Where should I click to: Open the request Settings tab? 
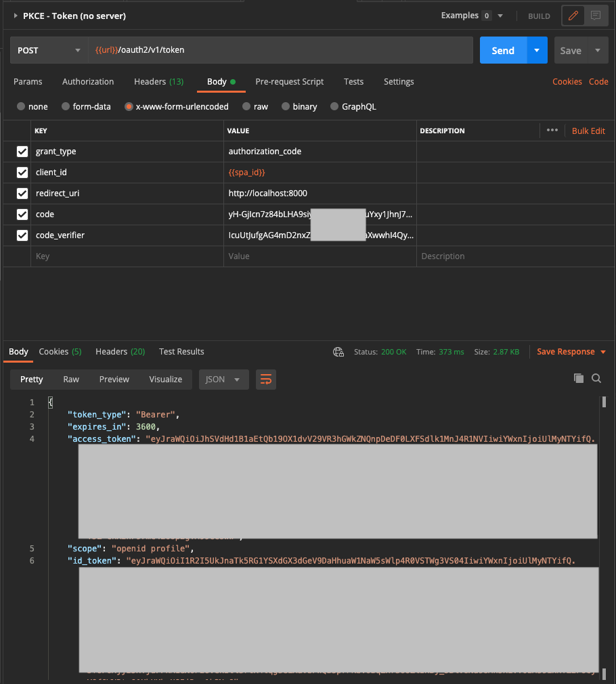coord(399,82)
